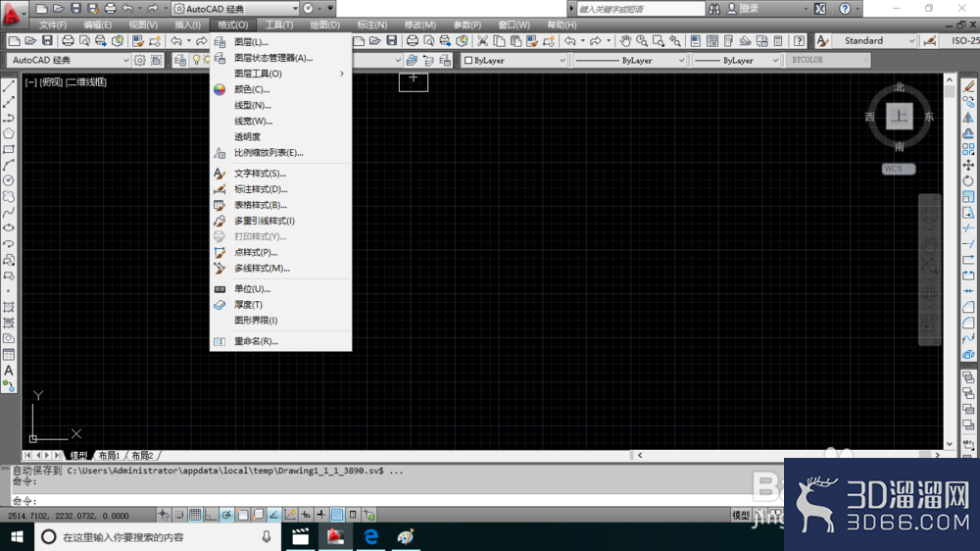
Task: Switch to the 布局1 layout tab
Action: (109, 455)
